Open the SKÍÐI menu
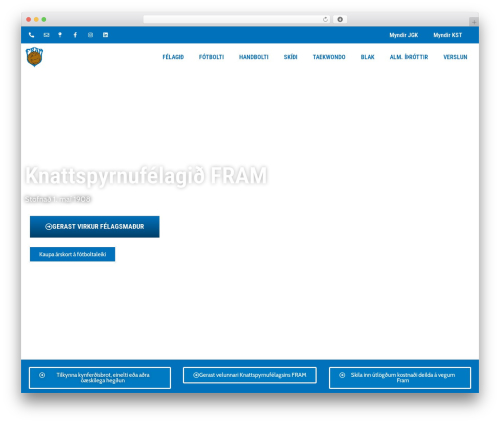The image size is (500, 423). click(290, 57)
